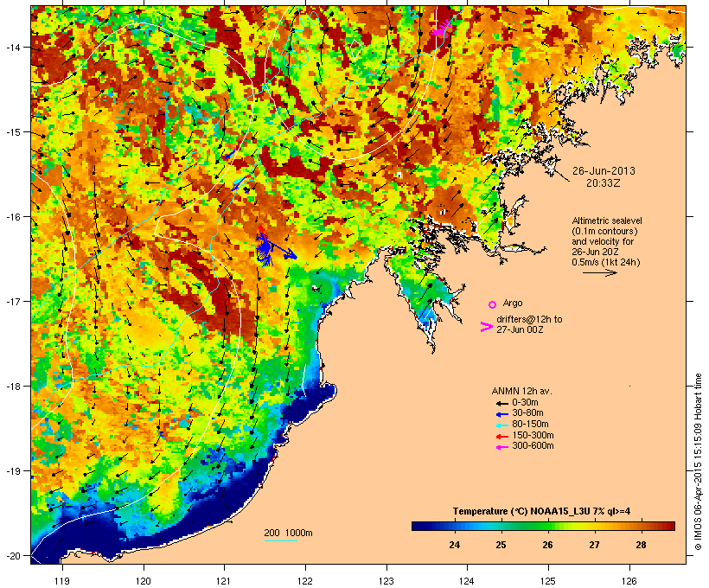
Task: Click the latitude label -20
Action: pos(13,556)
